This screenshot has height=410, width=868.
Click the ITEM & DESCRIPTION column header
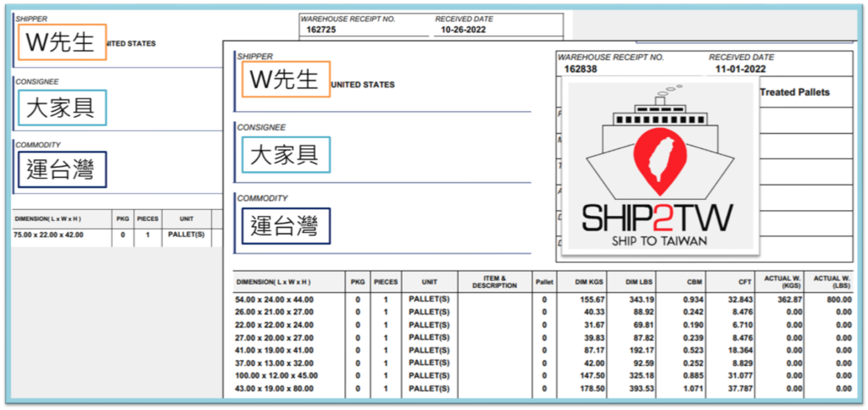coord(494,281)
